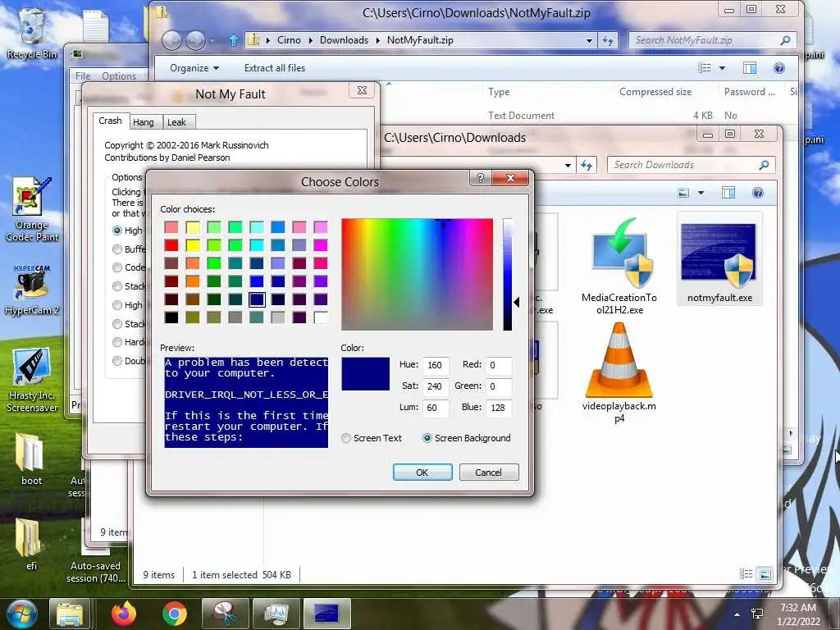The image size is (840, 630).
Task: Toggle preview pane in Downloads window
Action: (728, 193)
